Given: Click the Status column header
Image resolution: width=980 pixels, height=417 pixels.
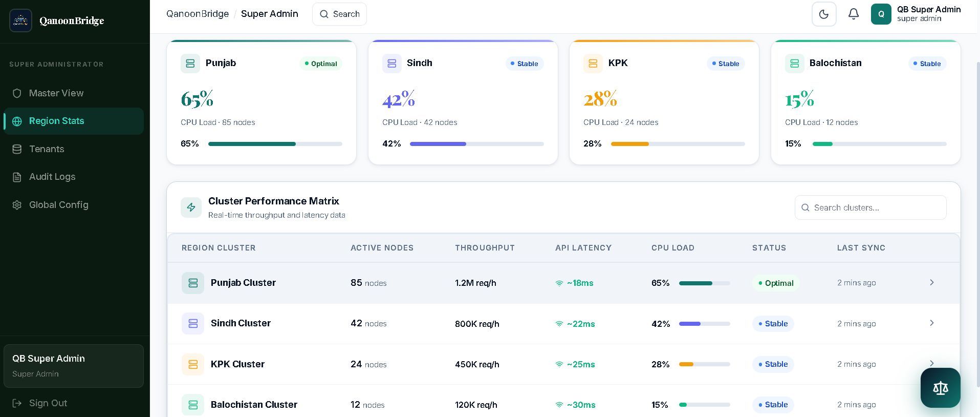Looking at the screenshot, I should click(x=769, y=248).
